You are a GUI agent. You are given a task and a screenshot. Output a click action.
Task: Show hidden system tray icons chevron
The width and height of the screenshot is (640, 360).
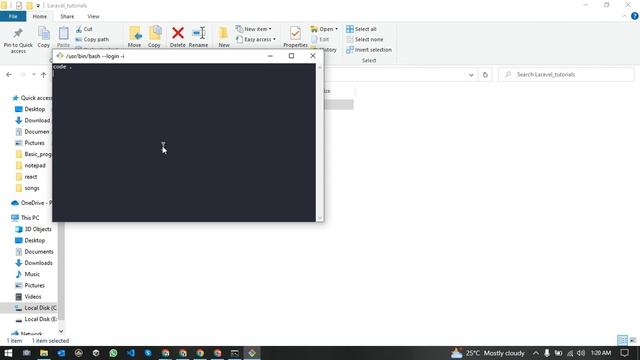click(536, 353)
